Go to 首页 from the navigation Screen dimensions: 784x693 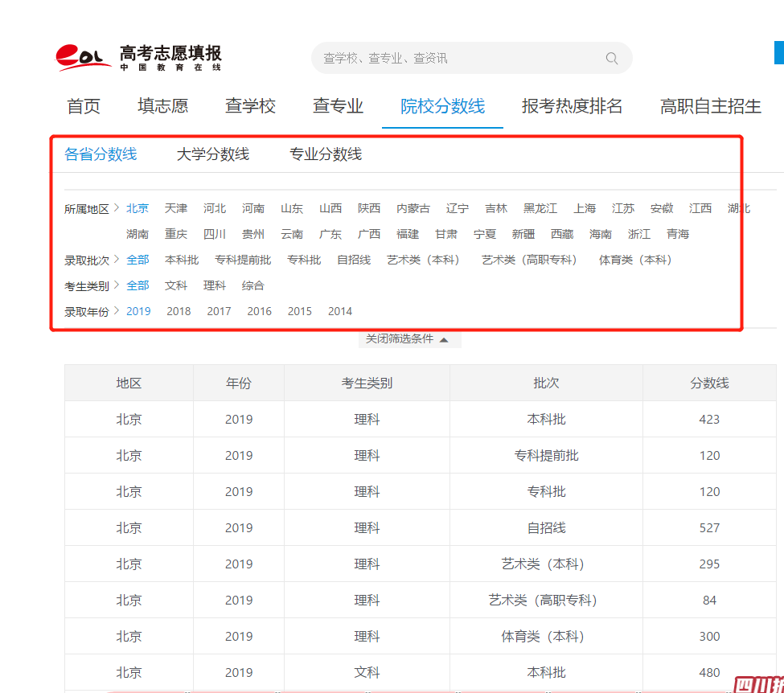(x=83, y=105)
